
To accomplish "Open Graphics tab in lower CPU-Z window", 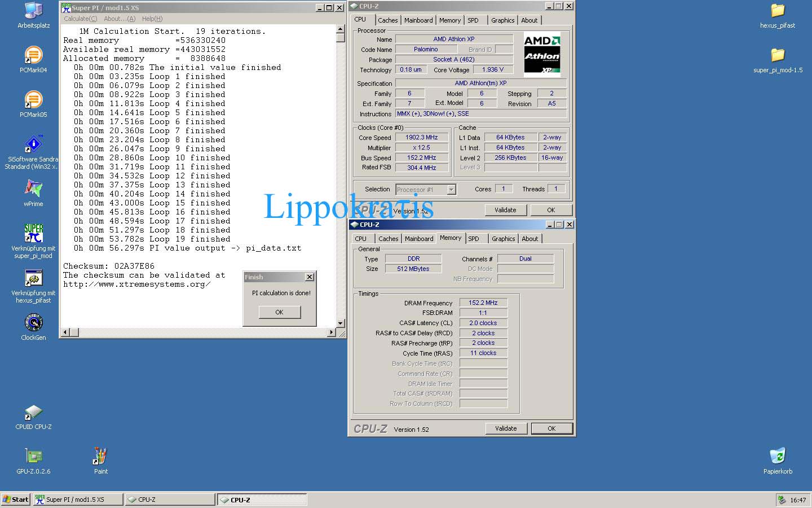I will click(503, 239).
